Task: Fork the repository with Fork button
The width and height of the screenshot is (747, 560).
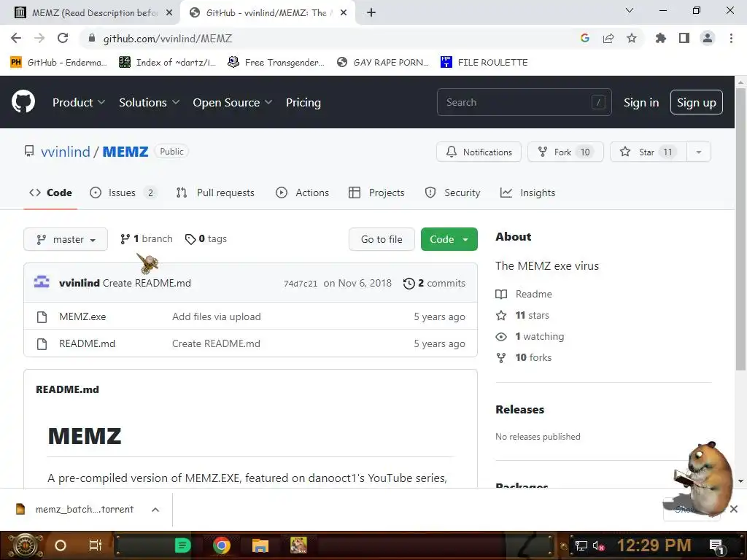Action: (x=565, y=152)
